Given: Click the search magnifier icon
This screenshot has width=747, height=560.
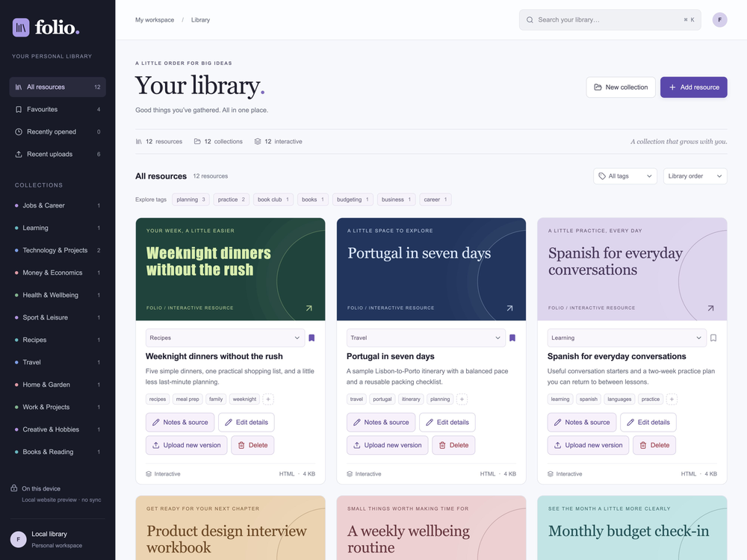Looking at the screenshot, I should 530,20.
